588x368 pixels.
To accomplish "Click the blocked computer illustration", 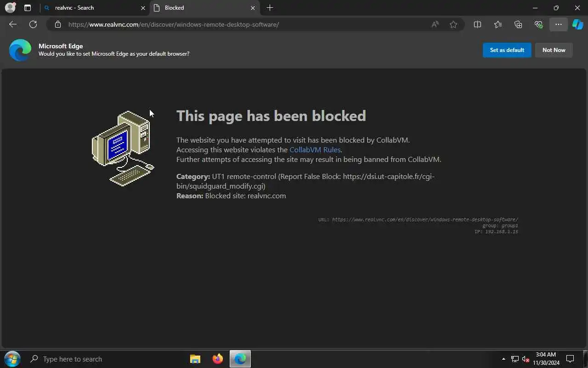I will pyautogui.click(x=123, y=148).
